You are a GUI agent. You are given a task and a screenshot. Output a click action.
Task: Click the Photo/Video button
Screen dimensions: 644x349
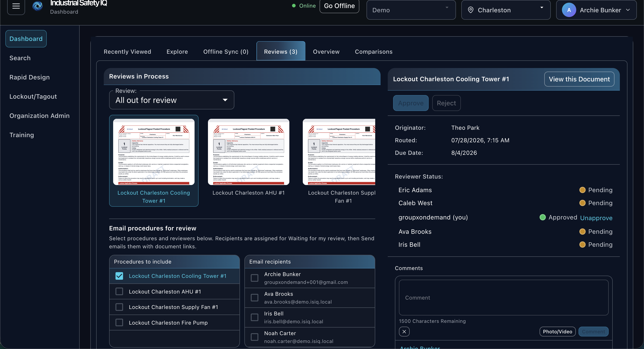[557, 332]
